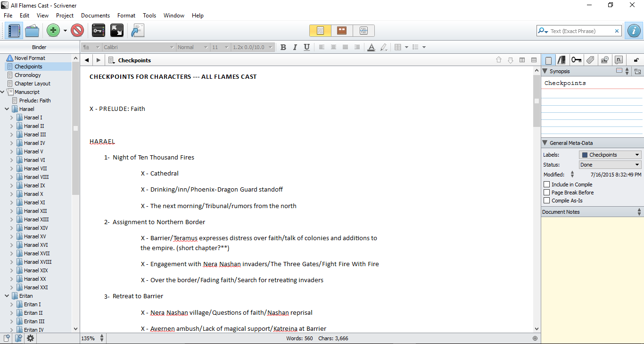Check the Page Break Before option
The image size is (644, 344).
click(x=547, y=193)
